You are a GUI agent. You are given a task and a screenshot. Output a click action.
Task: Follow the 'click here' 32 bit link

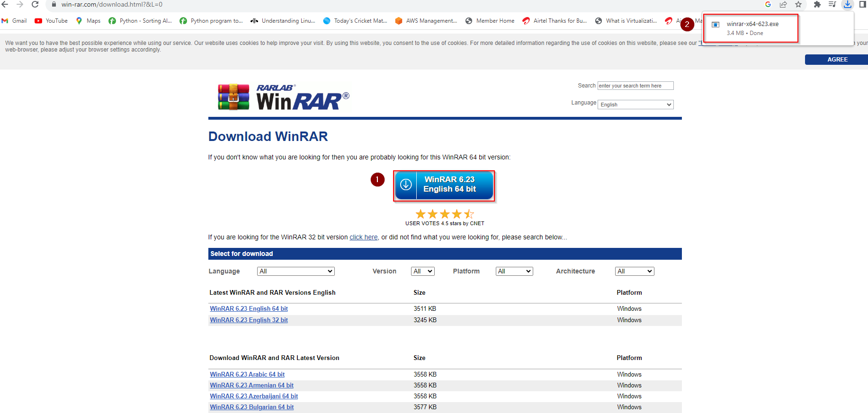click(364, 237)
